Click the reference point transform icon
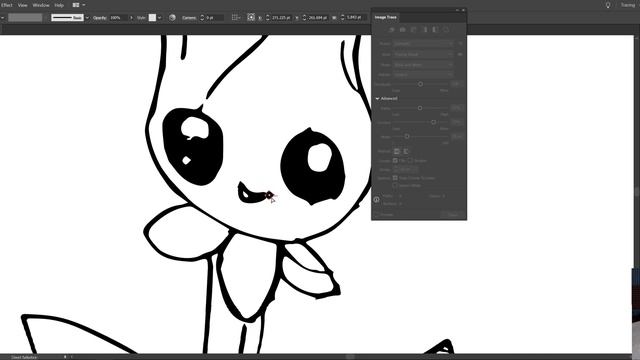Screen dimensions: 640x360 [x=251, y=18]
